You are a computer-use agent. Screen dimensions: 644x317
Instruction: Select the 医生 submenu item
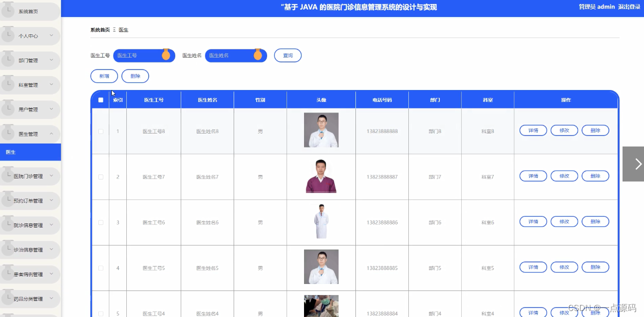pos(30,152)
